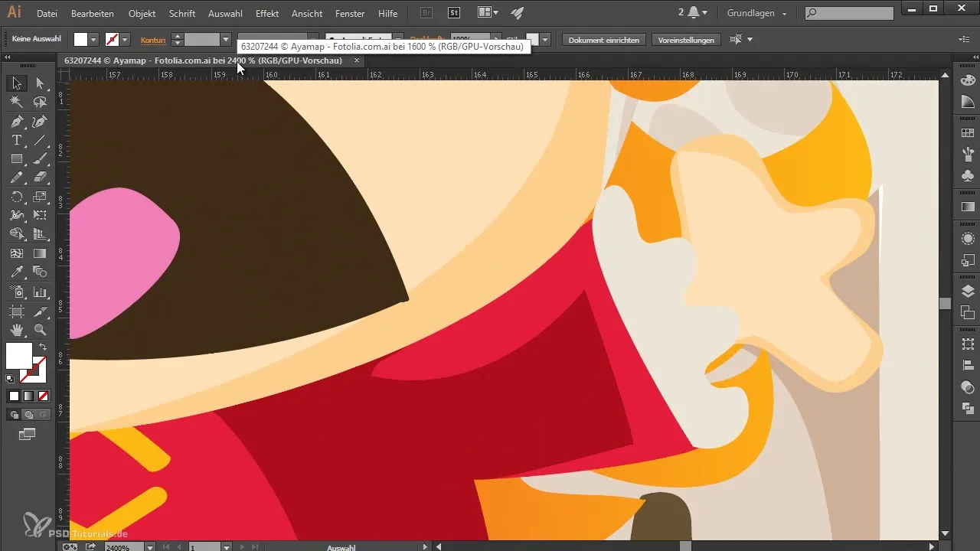Select the Blend tool

point(40,272)
